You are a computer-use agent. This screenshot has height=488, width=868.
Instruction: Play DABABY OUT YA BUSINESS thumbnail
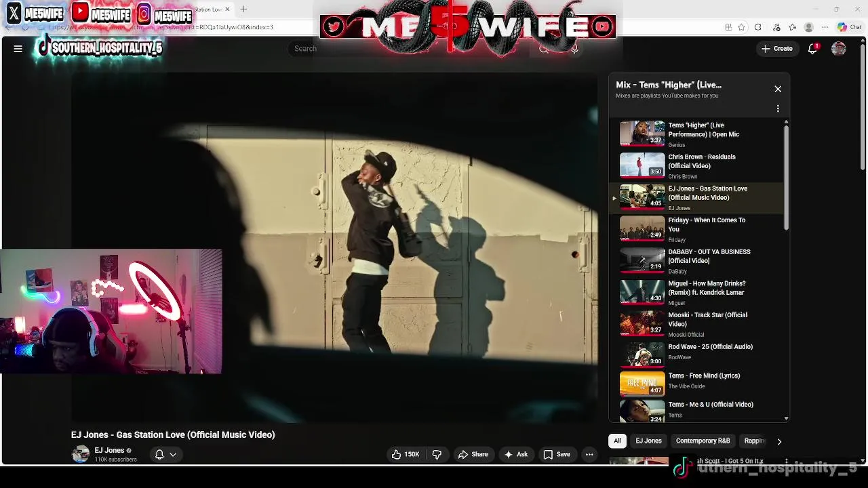(642, 260)
